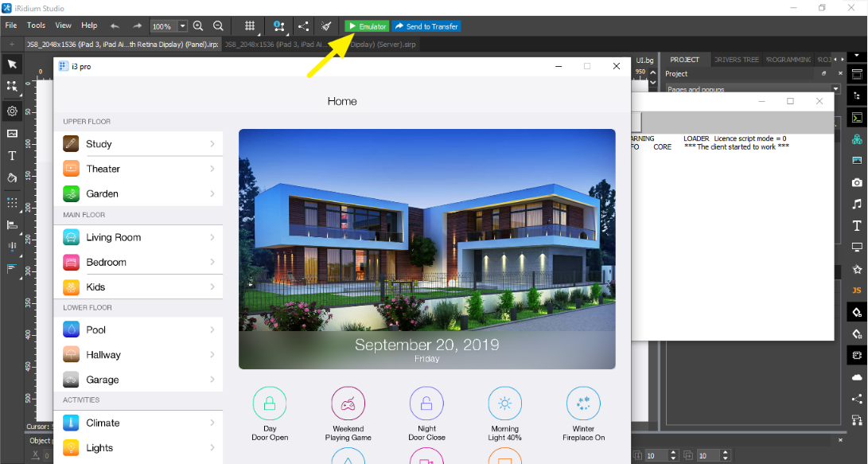The width and height of the screenshot is (868, 464).
Task: Click the zoom out magnifier icon
Action: coord(218,26)
